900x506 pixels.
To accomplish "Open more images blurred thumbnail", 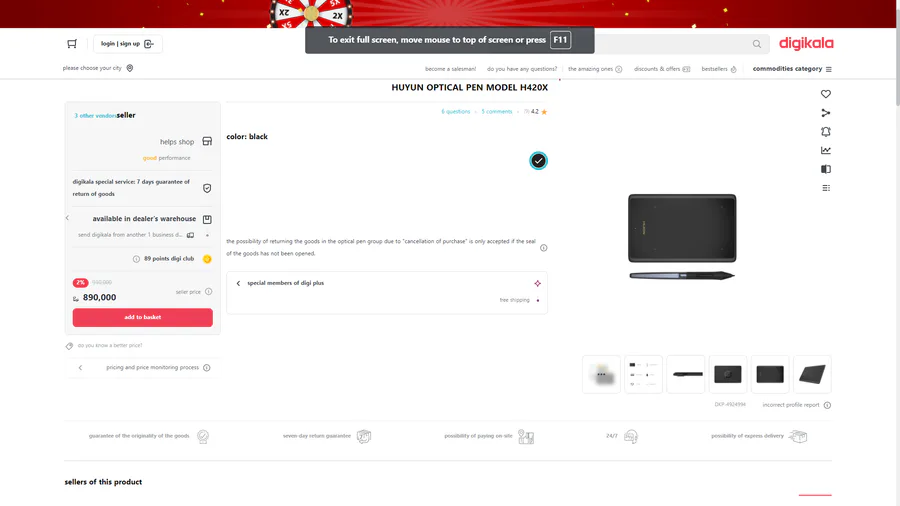I will tap(601, 374).
